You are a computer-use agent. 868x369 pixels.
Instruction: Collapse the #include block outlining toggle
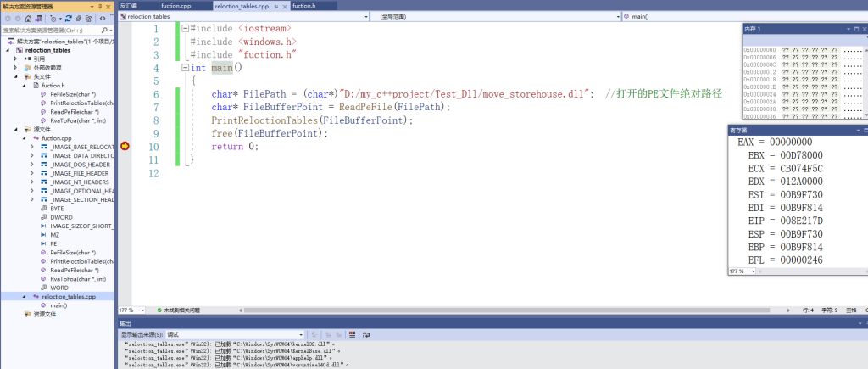tap(185, 29)
